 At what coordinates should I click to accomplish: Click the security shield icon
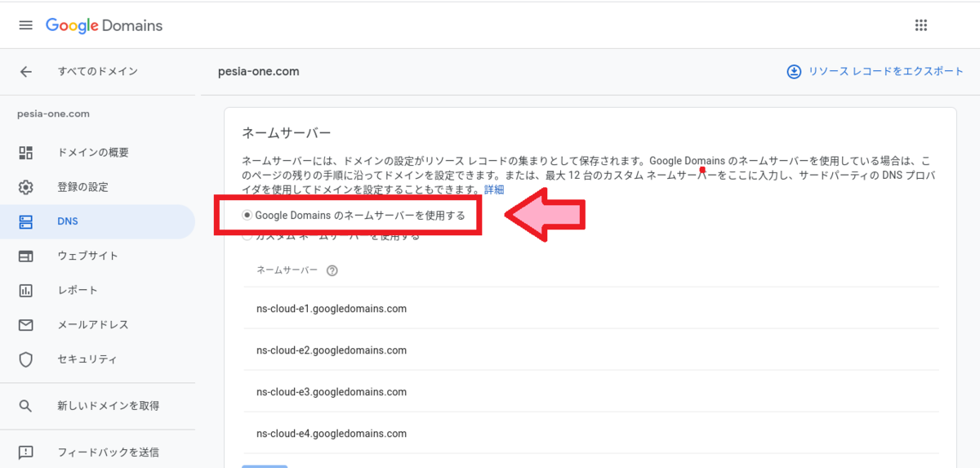(x=25, y=359)
